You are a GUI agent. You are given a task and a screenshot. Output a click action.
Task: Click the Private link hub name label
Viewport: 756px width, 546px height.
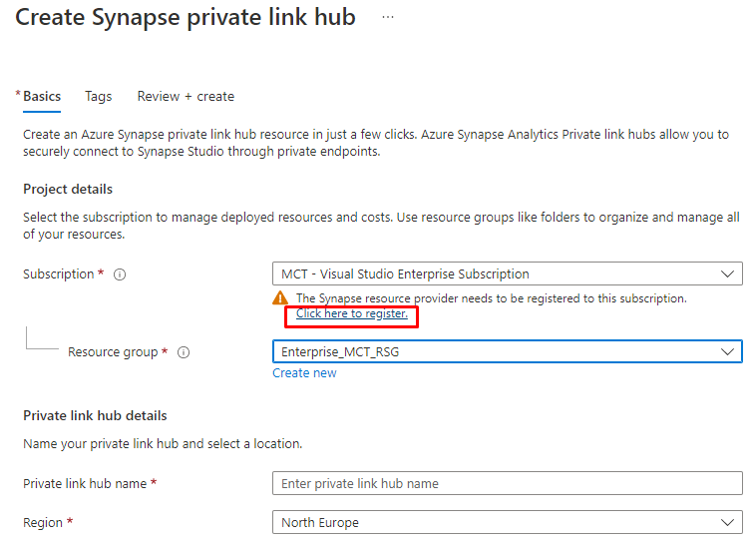pyautogui.click(x=86, y=484)
